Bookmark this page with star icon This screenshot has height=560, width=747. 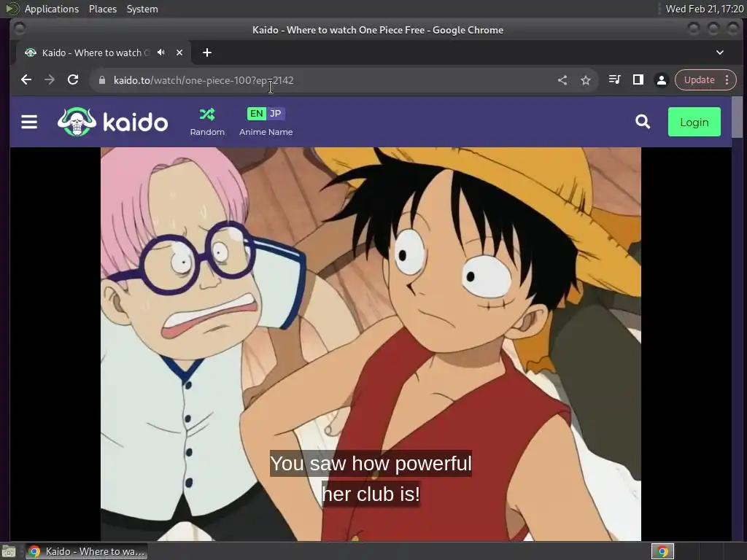[x=586, y=80]
